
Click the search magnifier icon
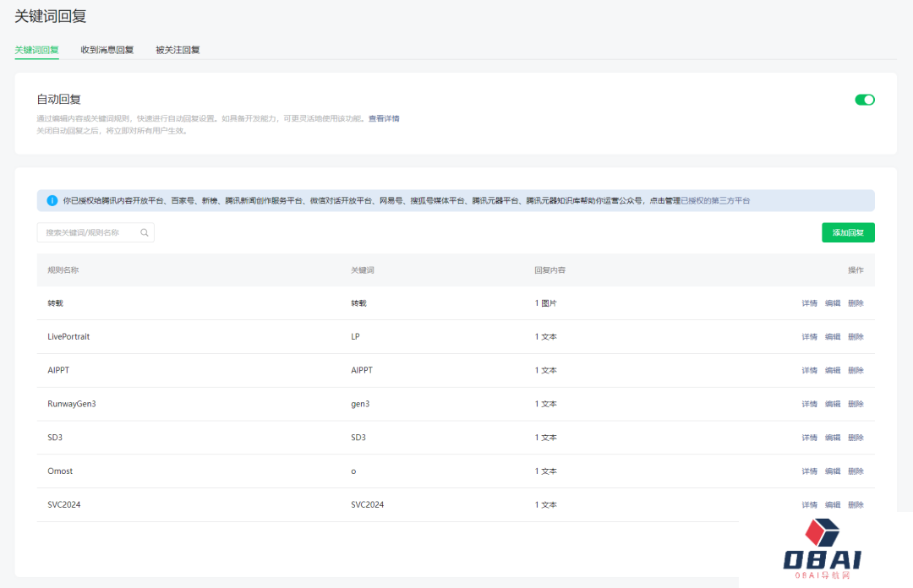[145, 232]
